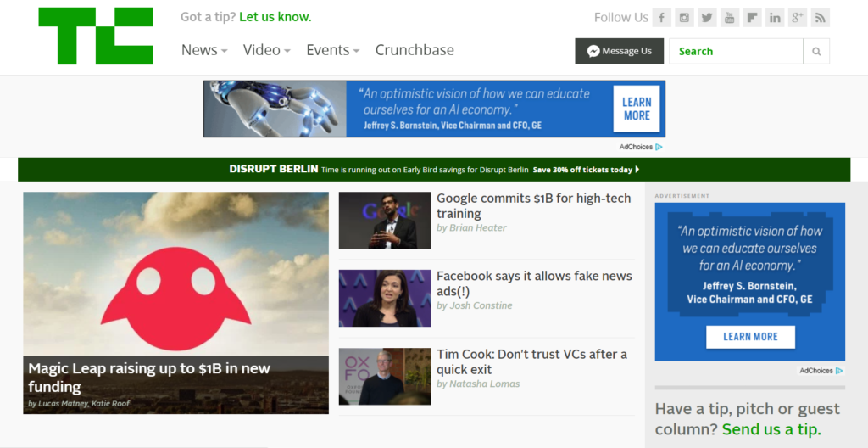Click the "Send us a tip." link

(771, 429)
